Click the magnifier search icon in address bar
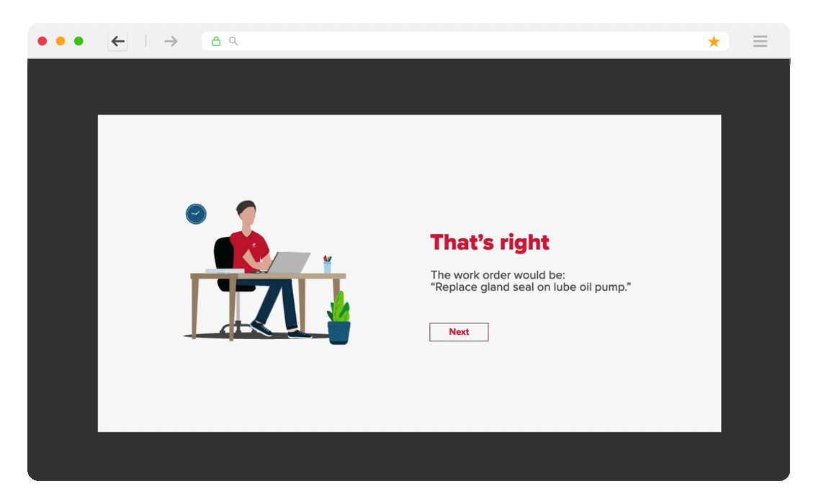 click(233, 41)
